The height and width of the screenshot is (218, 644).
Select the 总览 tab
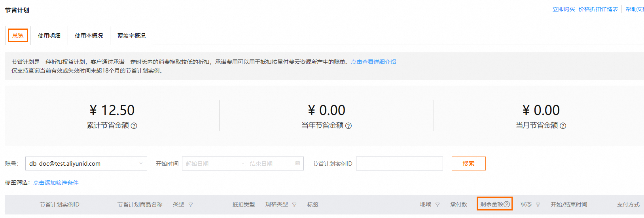pyautogui.click(x=18, y=36)
